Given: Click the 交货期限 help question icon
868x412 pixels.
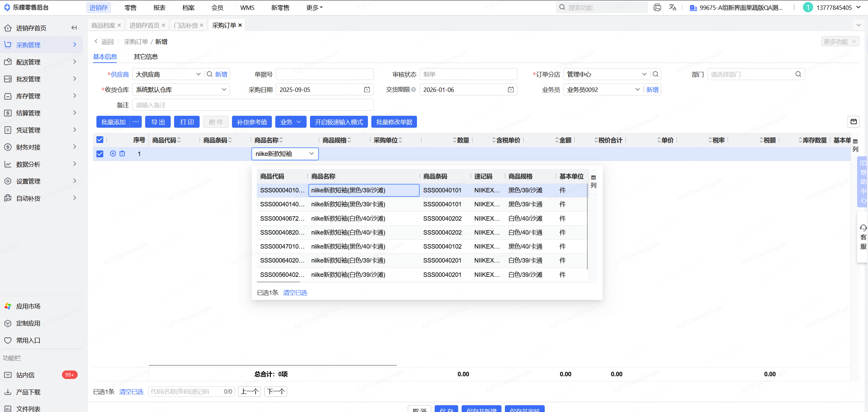Looking at the screenshot, I should pos(414,90).
